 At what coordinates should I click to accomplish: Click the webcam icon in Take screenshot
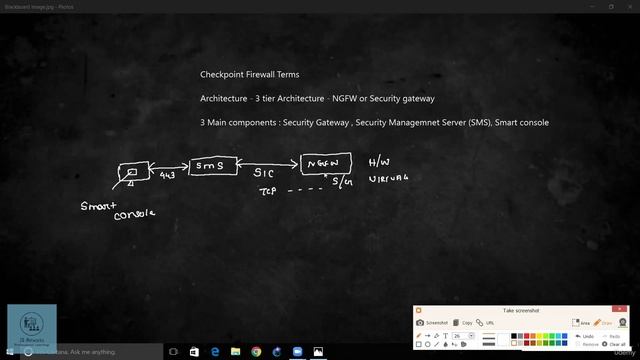[x=622, y=322]
